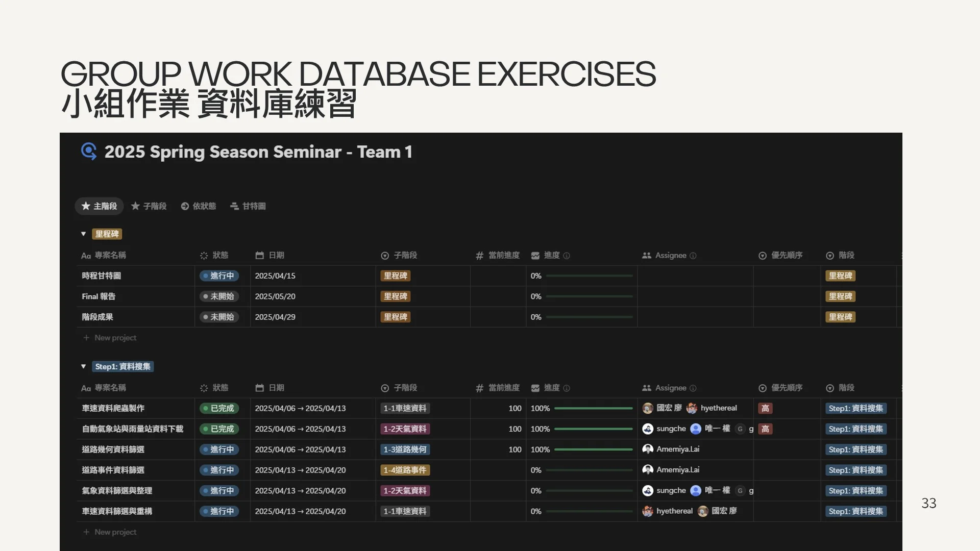
Task: Click 狀態 column header status icon
Action: 204,256
